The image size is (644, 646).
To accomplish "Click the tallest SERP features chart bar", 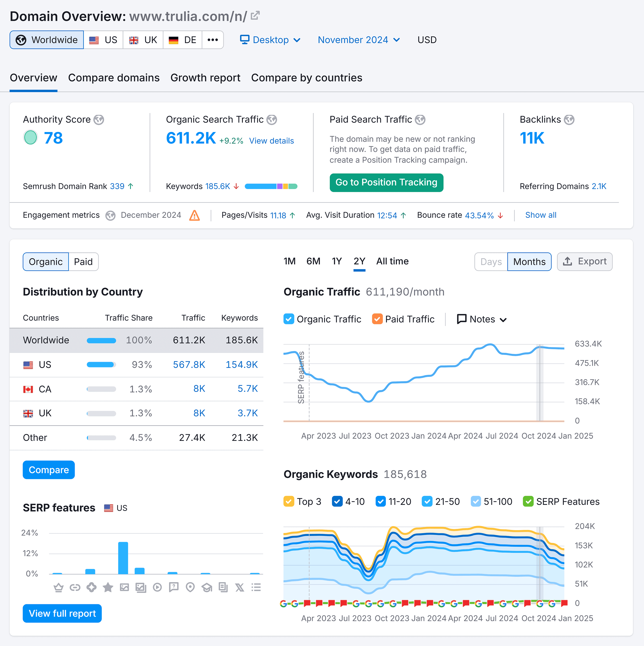I will click(x=123, y=558).
